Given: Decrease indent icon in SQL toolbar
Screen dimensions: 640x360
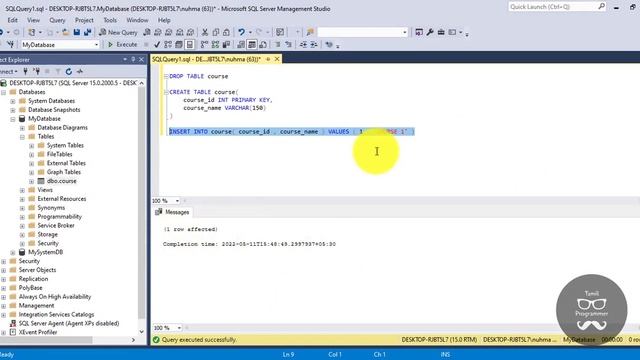Looking at the screenshot, I should (303, 44).
